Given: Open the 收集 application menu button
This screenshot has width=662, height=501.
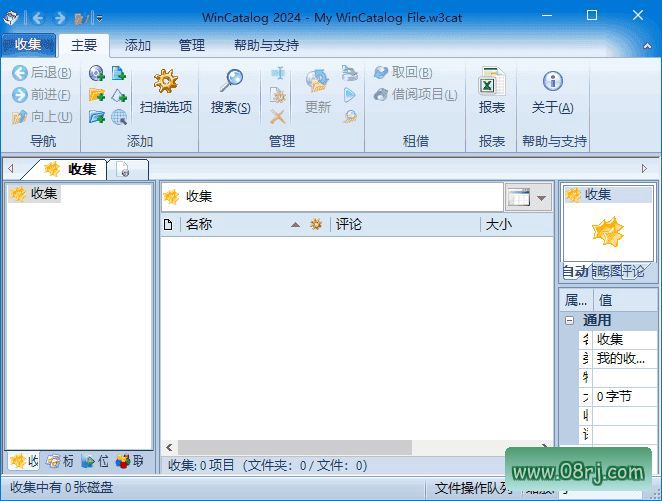Looking at the screenshot, I should (x=28, y=45).
